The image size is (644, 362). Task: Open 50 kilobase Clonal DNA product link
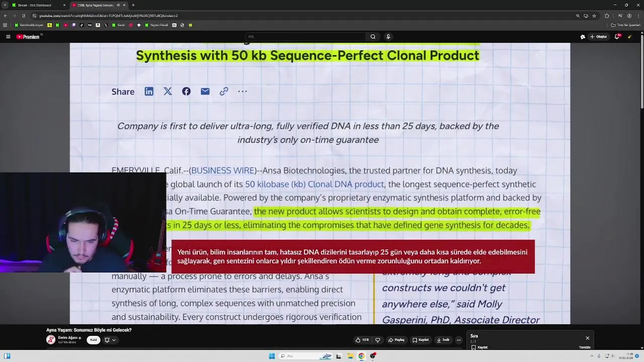[314, 184]
